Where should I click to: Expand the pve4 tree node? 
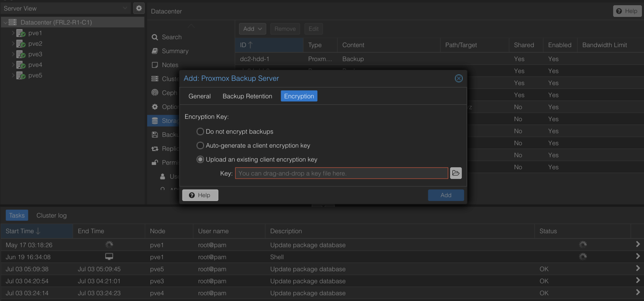click(x=13, y=65)
